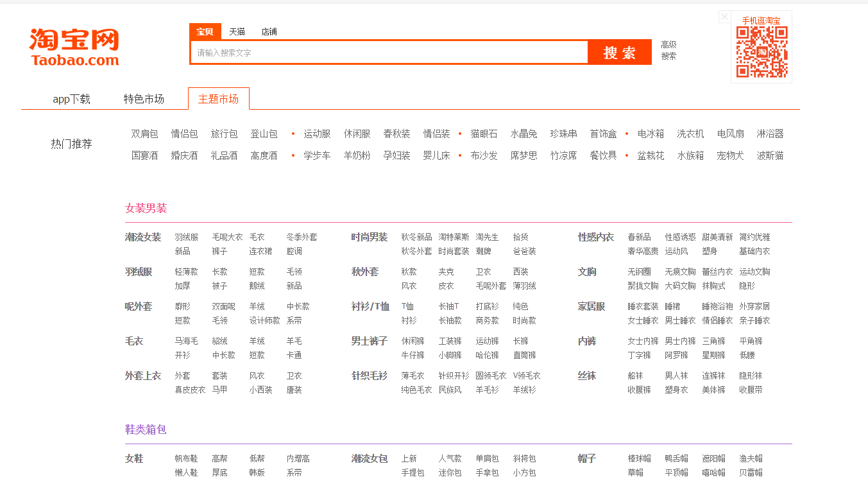Image resolution: width=868 pixels, height=484 pixels.
Task: Select the 主题市场 tab
Action: [218, 99]
